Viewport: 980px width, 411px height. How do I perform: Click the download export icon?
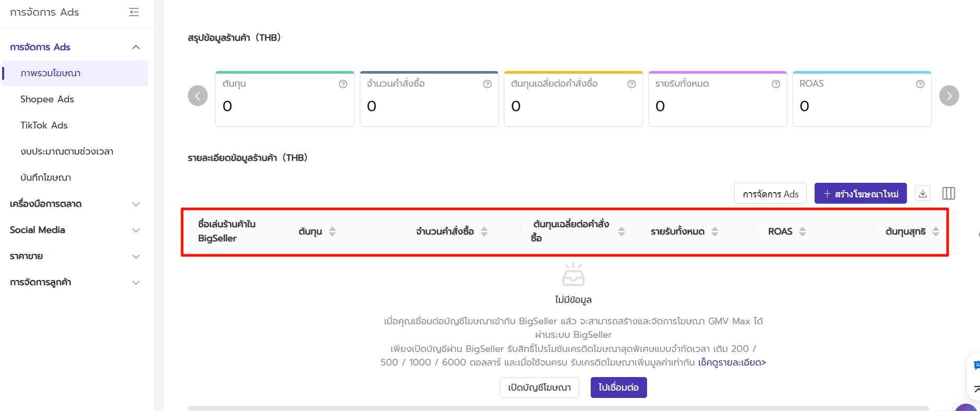[923, 193]
